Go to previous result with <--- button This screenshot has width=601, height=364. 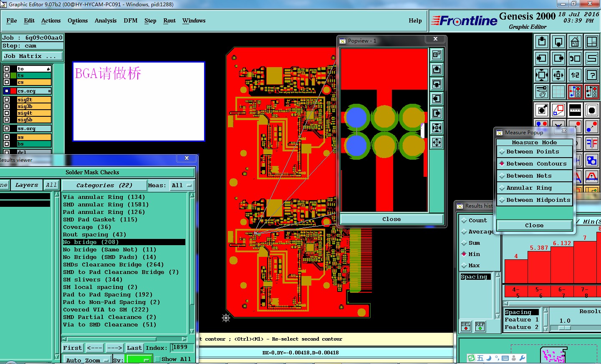95,348
